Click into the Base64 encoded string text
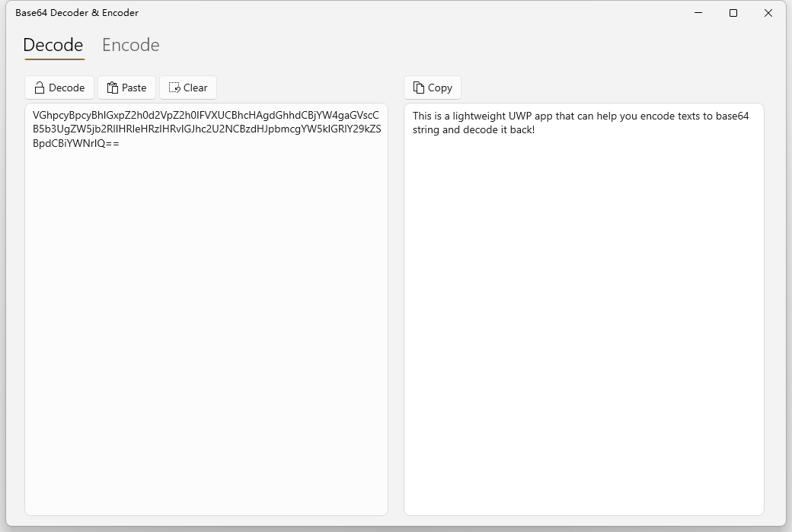Viewport: 792px width, 532px height. (206, 129)
